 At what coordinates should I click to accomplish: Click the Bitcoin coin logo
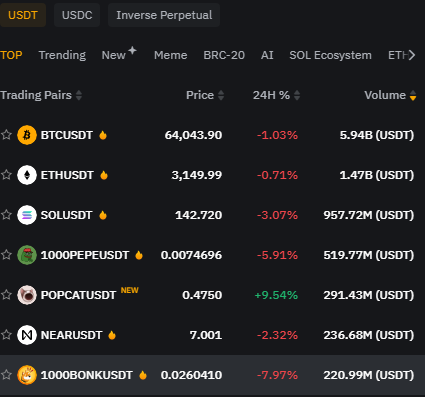[27, 135]
